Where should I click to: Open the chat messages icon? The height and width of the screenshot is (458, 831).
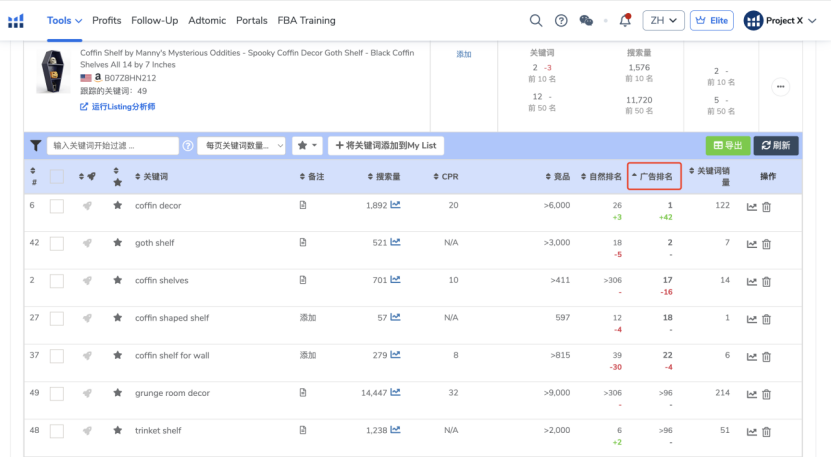587,20
